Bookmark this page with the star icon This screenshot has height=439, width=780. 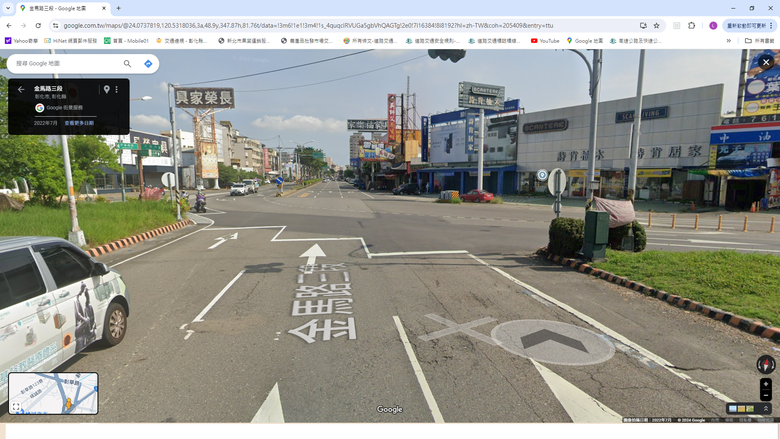point(656,25)
